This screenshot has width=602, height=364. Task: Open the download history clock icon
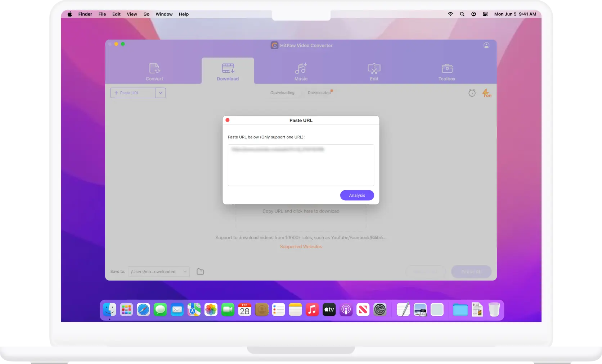[472, 93]
